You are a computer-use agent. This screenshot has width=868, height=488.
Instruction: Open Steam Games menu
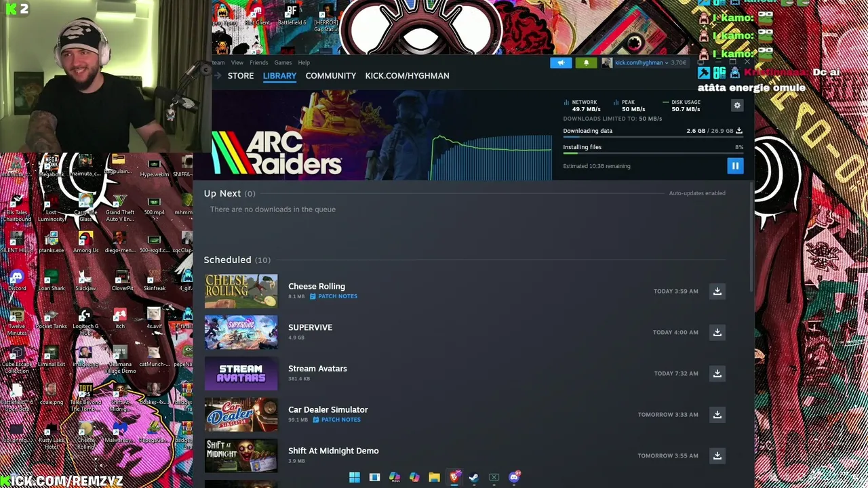tap(283, 62)
